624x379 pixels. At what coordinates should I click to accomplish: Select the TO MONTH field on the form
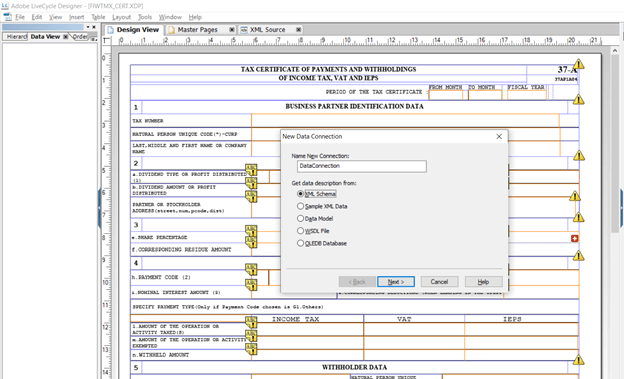(x=485, y=95)
